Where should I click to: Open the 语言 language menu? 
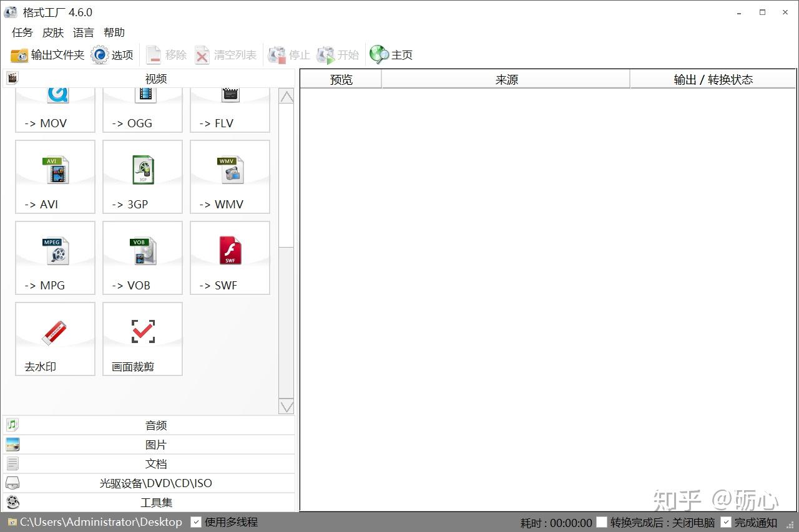point(84,32)
